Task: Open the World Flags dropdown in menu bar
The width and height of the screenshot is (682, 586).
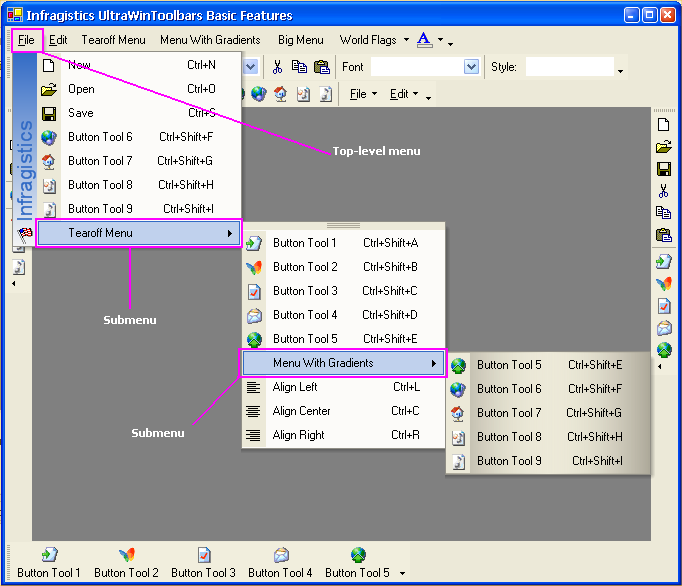Action: pos(374,40)
